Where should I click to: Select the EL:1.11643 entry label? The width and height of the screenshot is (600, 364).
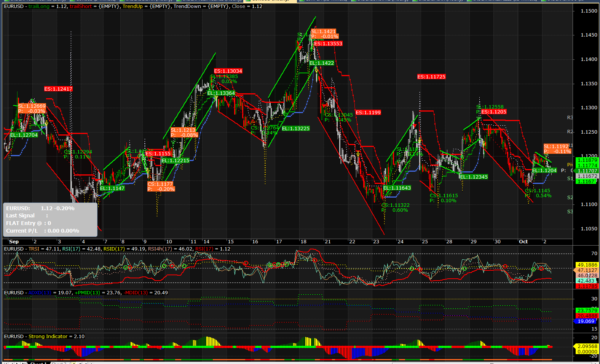[397, 188]
